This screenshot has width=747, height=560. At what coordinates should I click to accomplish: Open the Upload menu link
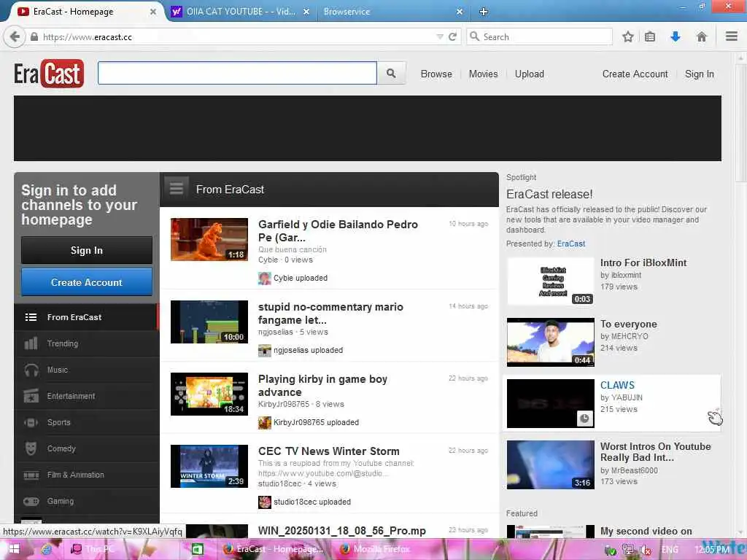[530, 74]
